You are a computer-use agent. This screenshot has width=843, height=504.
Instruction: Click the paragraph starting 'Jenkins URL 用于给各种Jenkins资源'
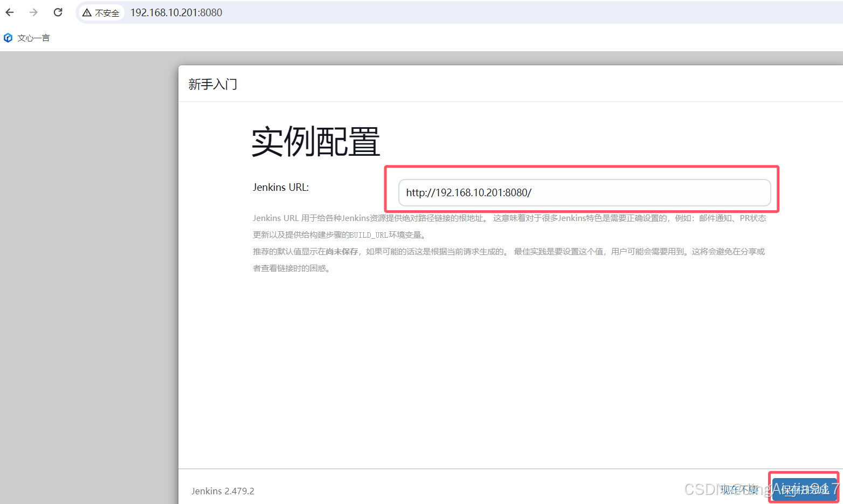click(509, 226)
